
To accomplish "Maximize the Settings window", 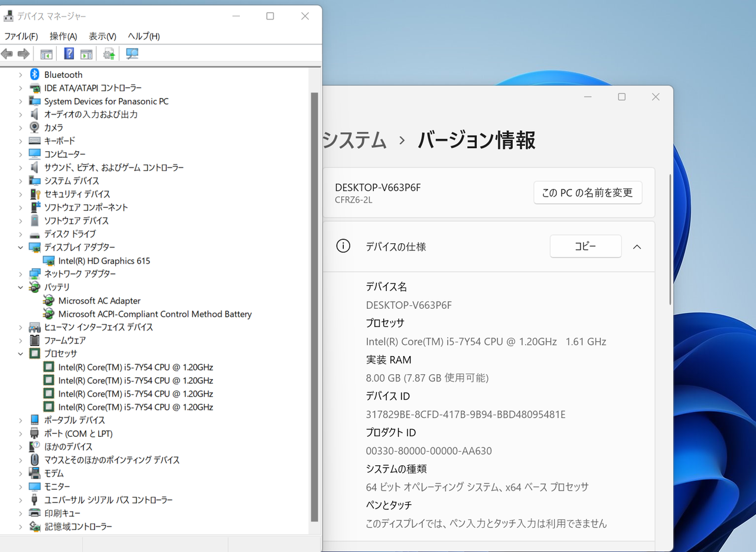I will (x=621, y=97).
